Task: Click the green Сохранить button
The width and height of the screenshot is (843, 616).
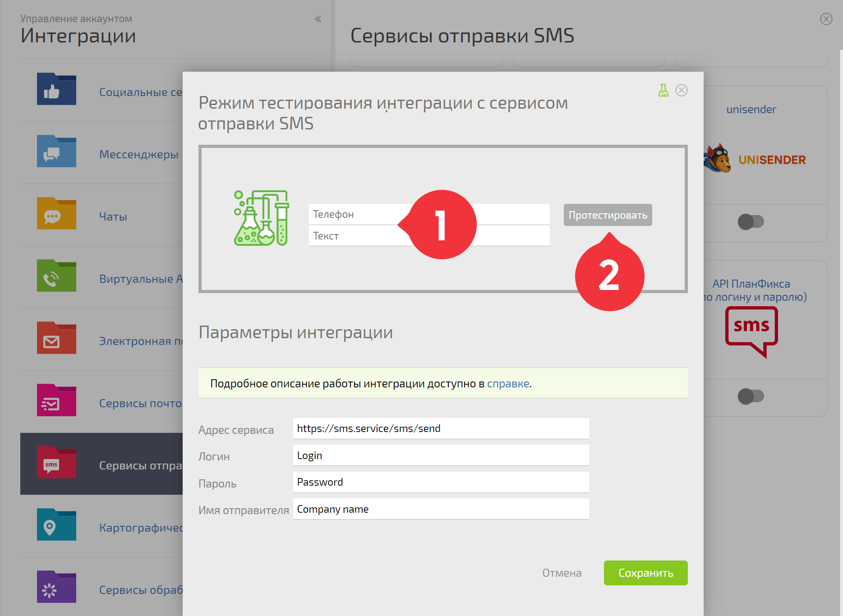Action: point(645,573)
